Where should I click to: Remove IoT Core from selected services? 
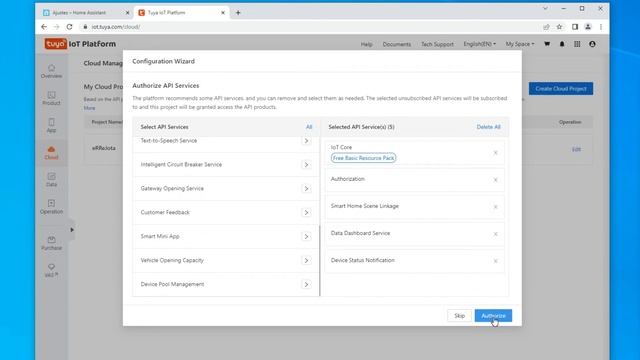(496, 153)
